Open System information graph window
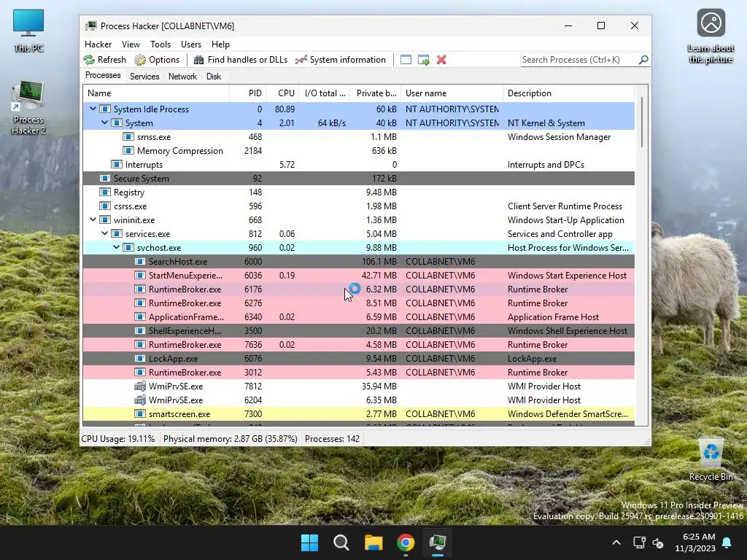Viewport: 747px width, 560px height. pos(341,60)
